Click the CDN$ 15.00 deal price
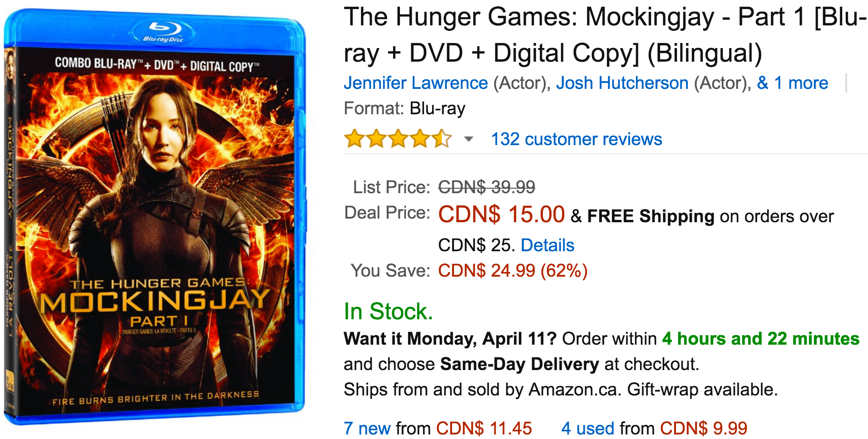This screenshot has height=439, width=868. [501, 214]
